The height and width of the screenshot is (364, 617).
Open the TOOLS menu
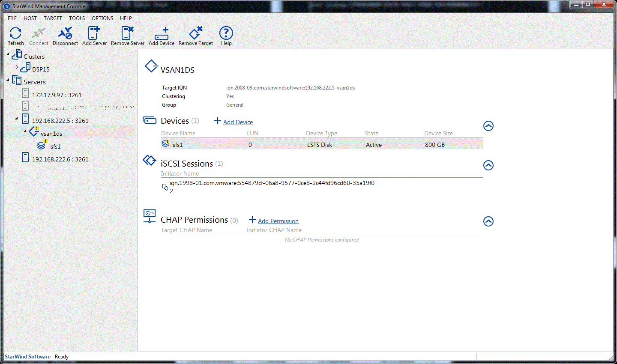(x=77, y=18)
